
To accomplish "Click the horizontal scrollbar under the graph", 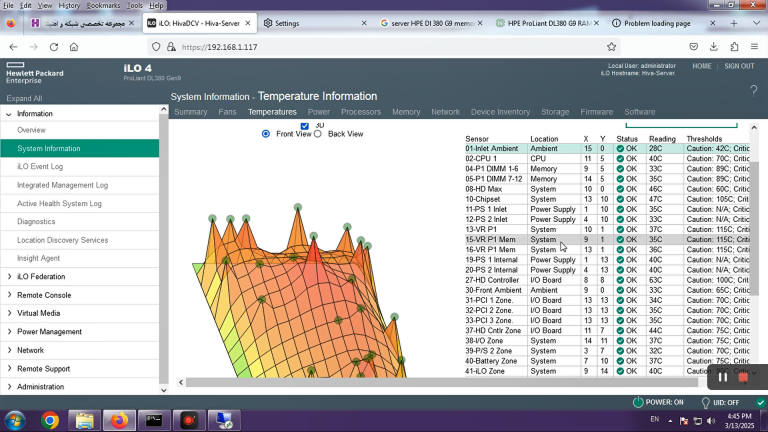I will pos(441,382).
